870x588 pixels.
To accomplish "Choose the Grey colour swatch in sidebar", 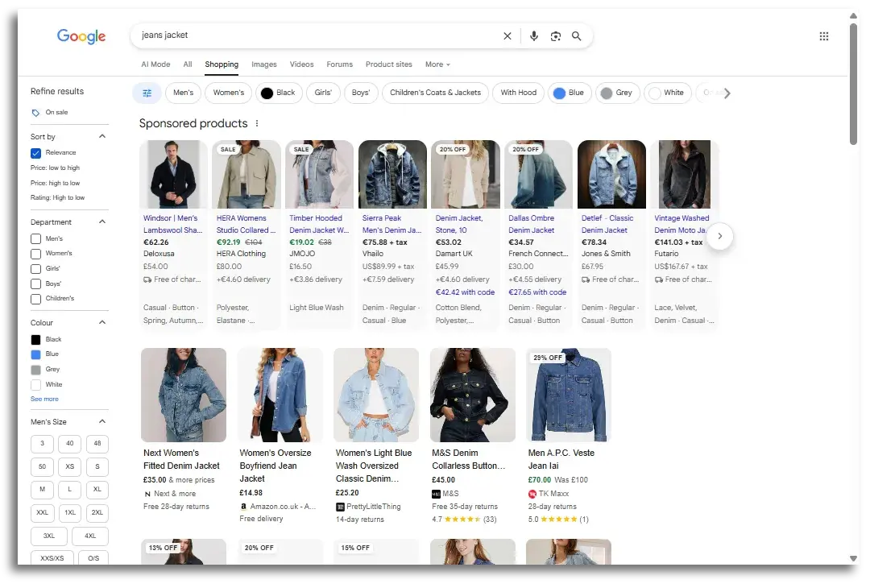I will (35, 370).
